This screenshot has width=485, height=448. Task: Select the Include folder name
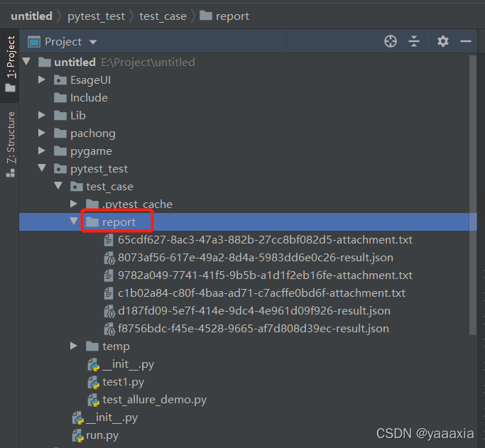[x=89, y=98]
